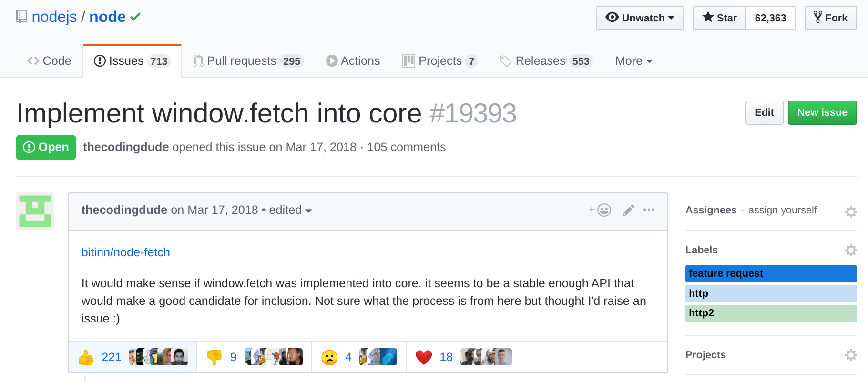This screenshot has height=382, width=868.
Task: Click the repository book icon
Action: pos(21,17)
